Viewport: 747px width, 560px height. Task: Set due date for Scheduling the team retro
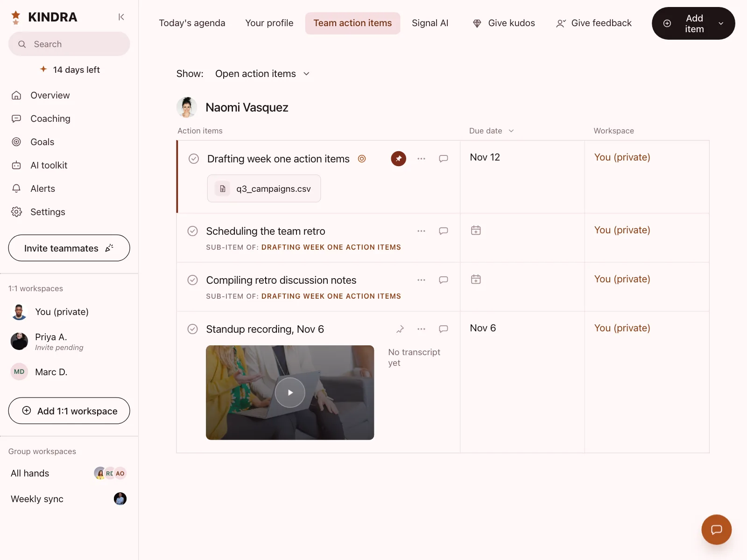click(x=476, y=230)
